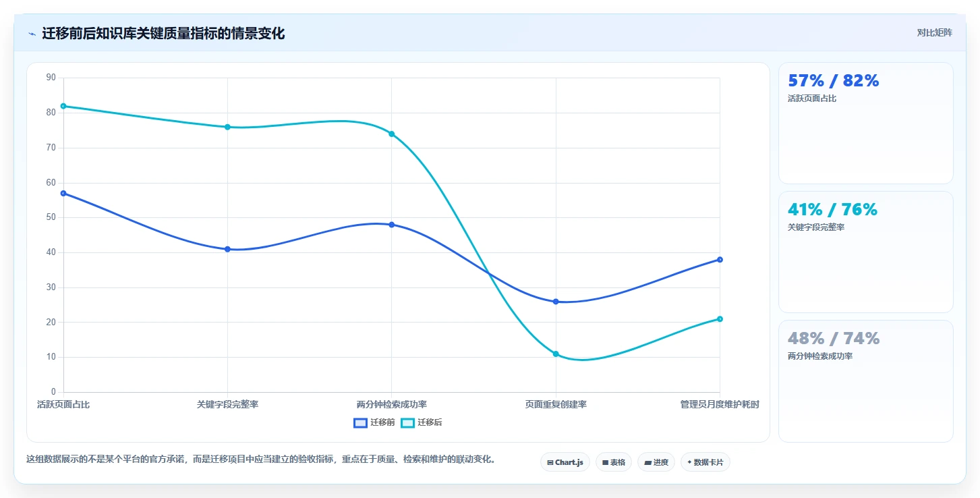
Task: Toggle the 迁移前 dataset via its legend swatch
Action: click(360, 422)
